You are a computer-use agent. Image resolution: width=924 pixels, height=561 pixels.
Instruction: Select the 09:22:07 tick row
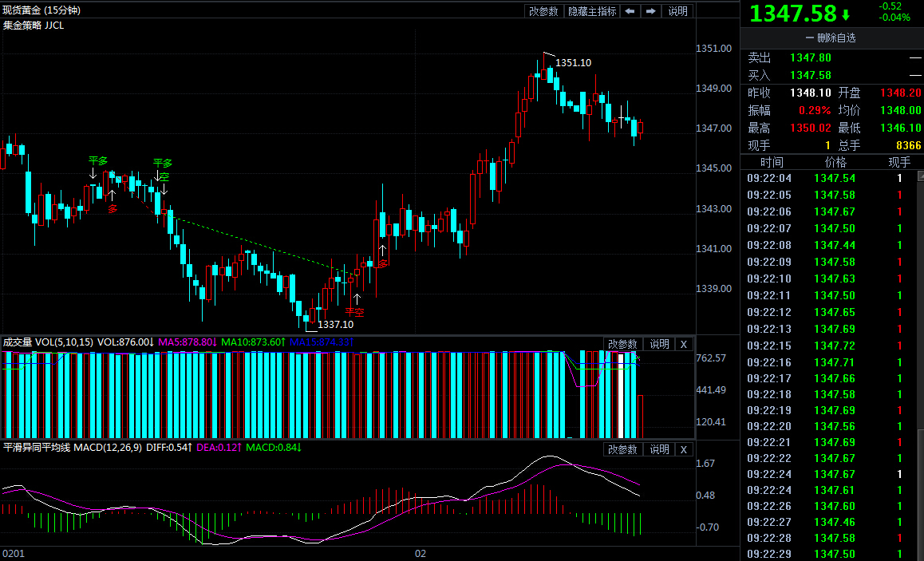[x=828, y=228]
